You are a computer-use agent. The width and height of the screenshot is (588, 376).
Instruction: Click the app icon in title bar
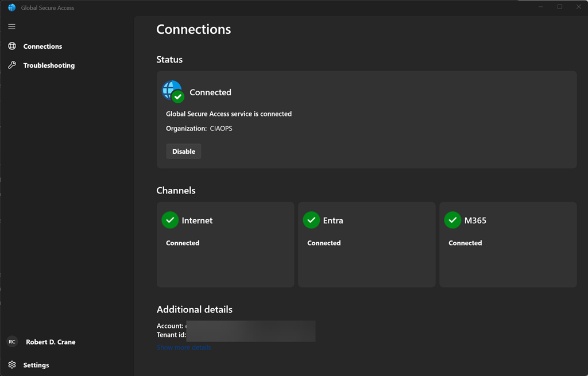pyautogui.click(x=11, y=7)
